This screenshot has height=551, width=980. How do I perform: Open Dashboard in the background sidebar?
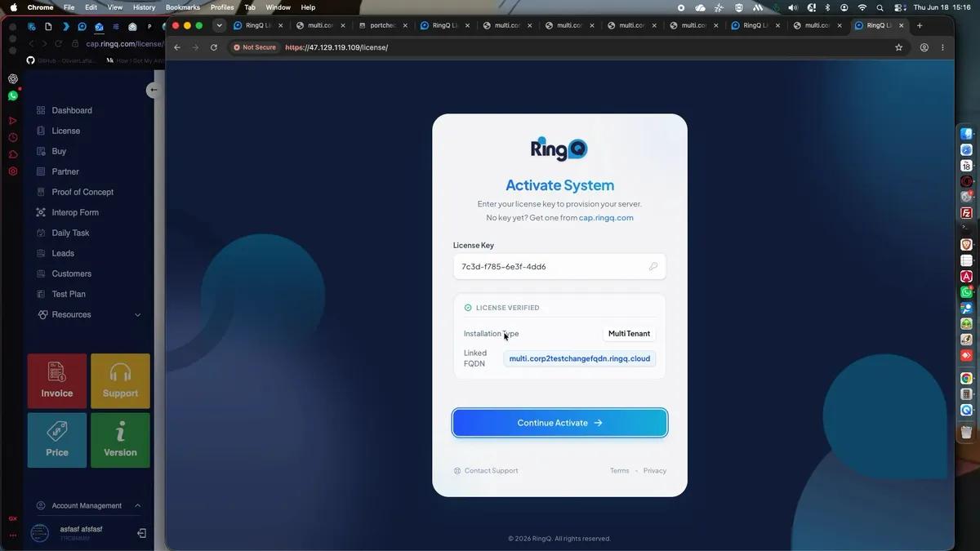(72, 110)
